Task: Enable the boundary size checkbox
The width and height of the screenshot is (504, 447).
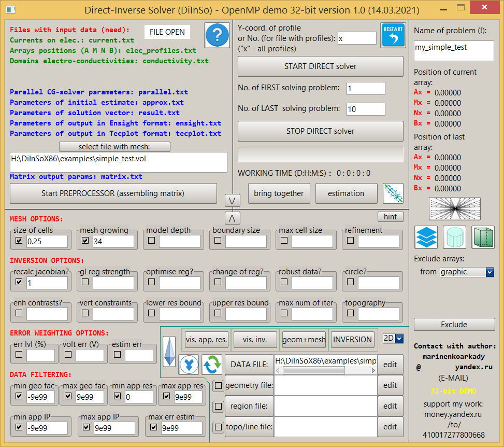Action: click(218, 241)
